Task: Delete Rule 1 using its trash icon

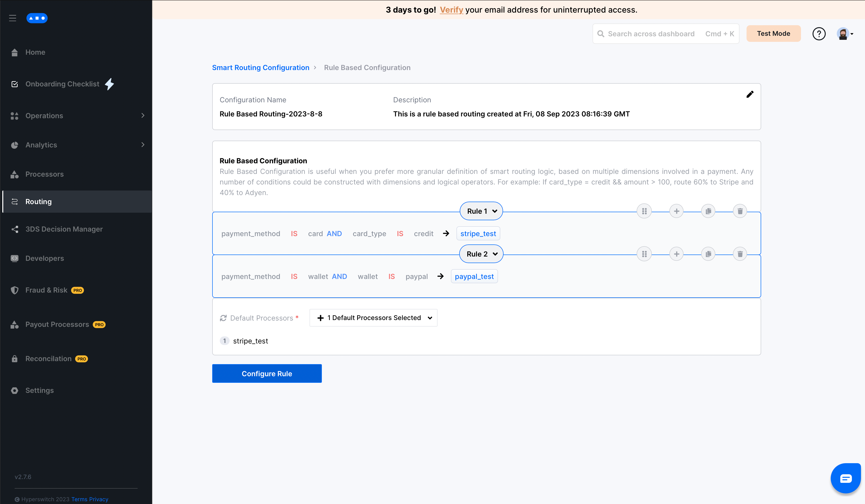Action: coord(740,211)
